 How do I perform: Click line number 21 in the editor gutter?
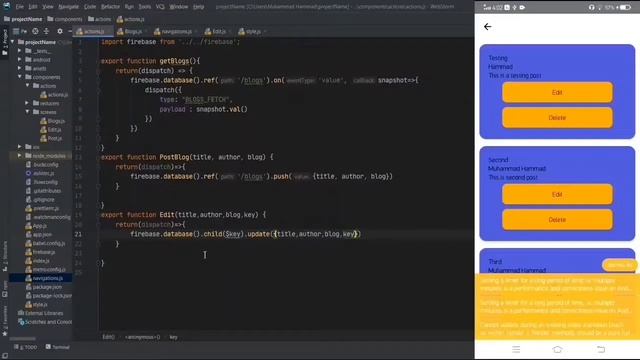point(78,234)
